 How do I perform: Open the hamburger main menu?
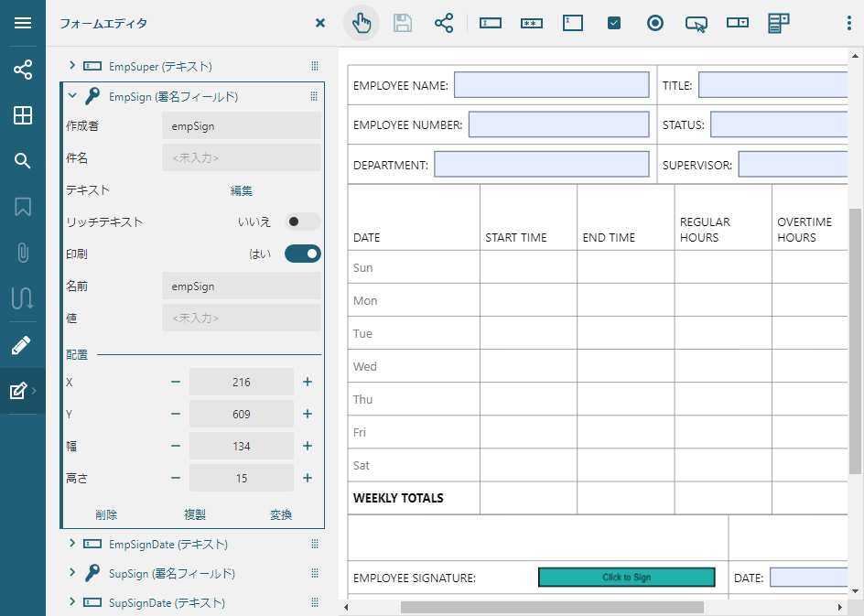[23, 23]
